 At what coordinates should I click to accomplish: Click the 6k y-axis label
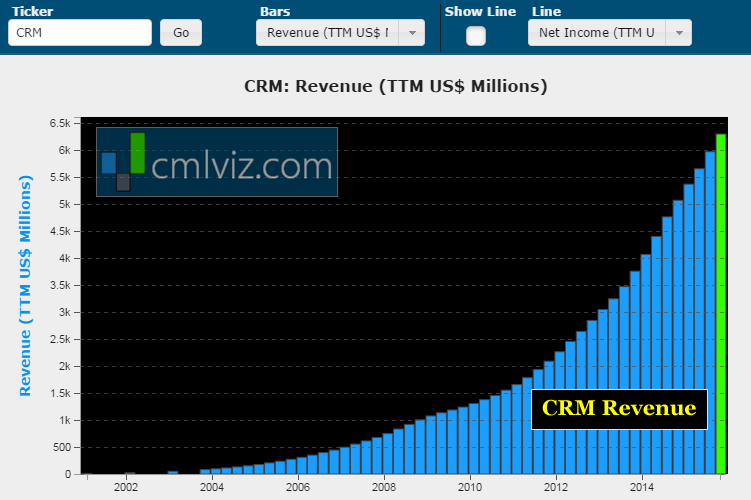click(x=64, y=150)
